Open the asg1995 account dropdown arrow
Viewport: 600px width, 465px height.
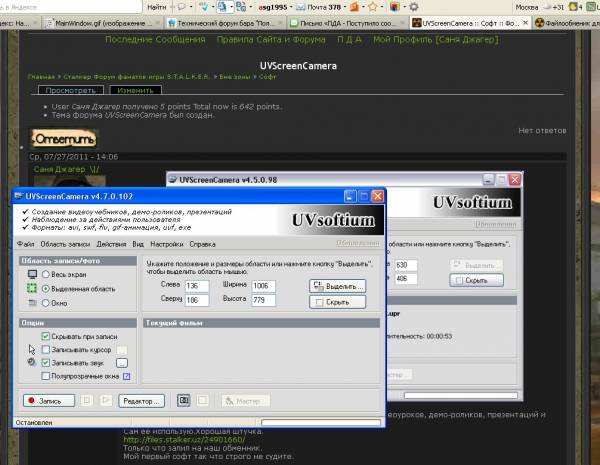(x=291, y=7)
